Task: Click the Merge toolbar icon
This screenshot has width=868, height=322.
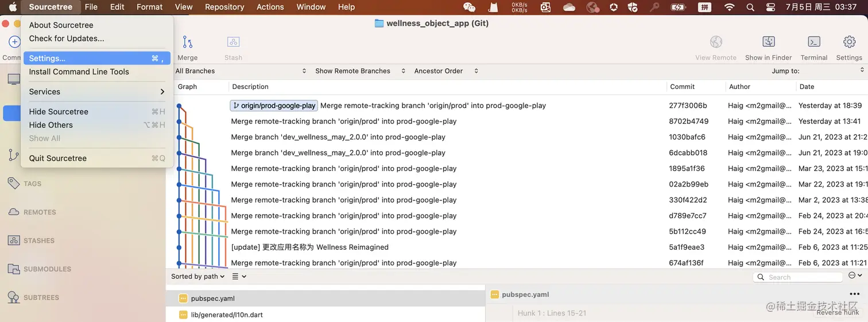Action: pos(187,42)
